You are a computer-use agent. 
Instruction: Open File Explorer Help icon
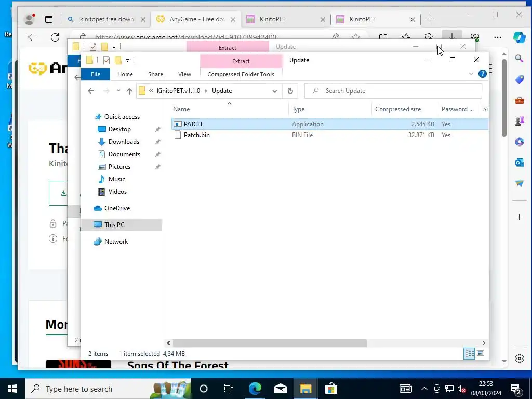[482, 74]
